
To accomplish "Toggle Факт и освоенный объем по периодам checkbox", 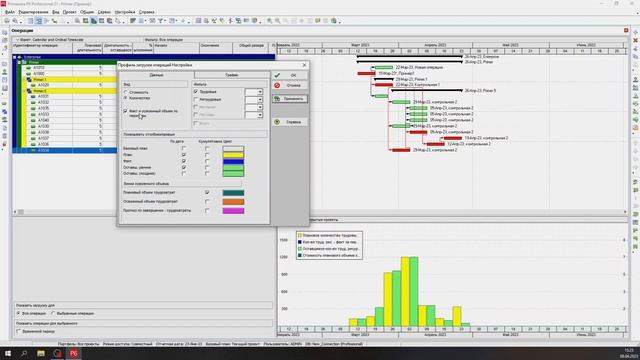I will 126,111.
